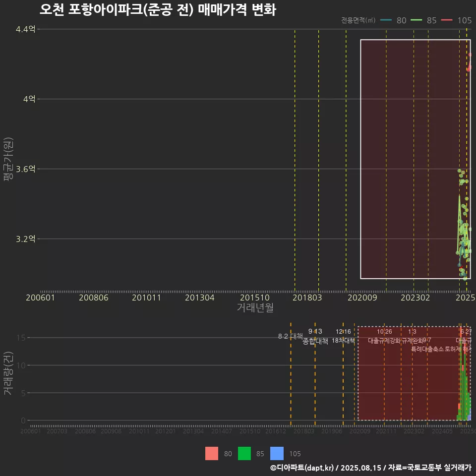Click the green 85 swatch in bottom legend

point(244,453)
